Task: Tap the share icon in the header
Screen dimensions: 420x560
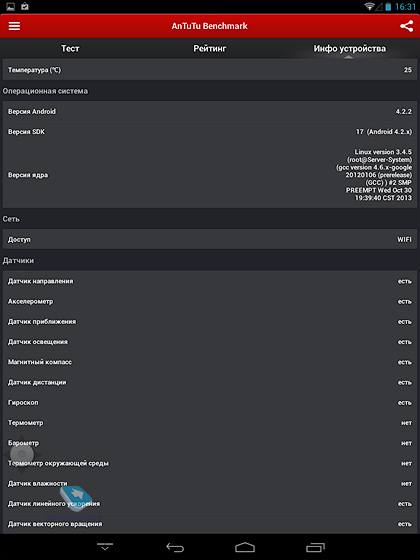Action: [x=406, y=26]
